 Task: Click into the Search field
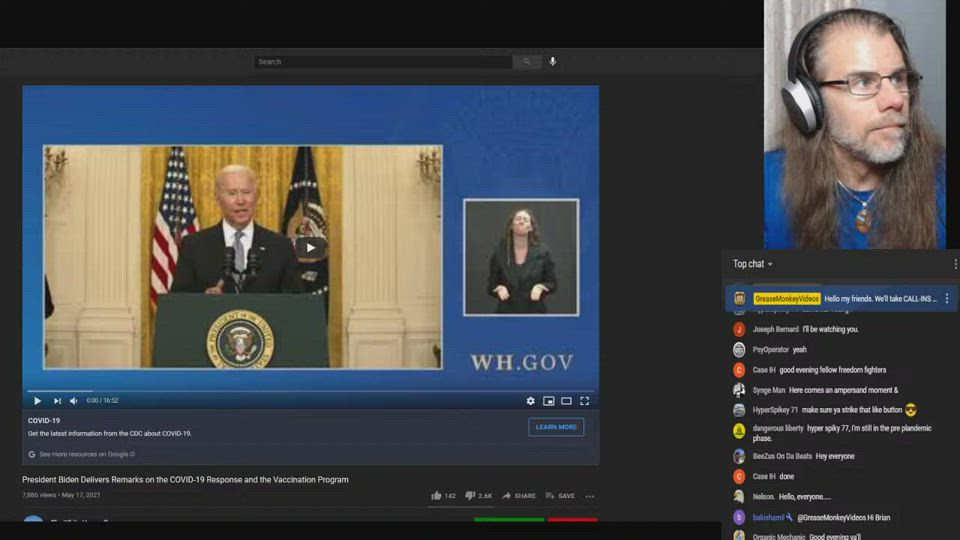[x=383, y=62]
